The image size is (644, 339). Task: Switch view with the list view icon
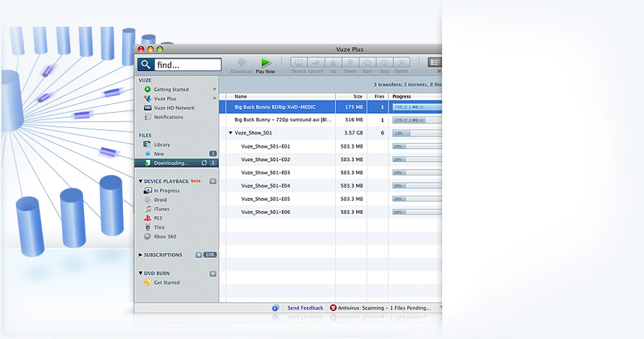435,62
